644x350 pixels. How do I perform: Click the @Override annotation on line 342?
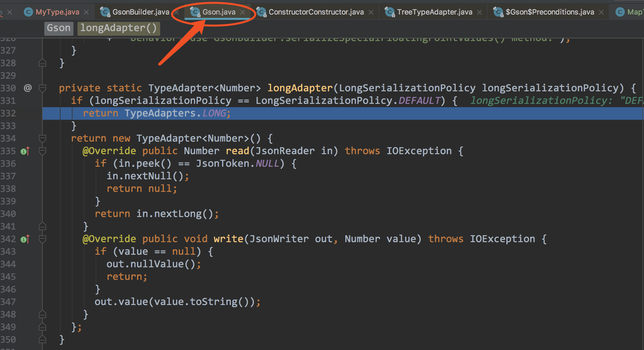pos(109,239)
